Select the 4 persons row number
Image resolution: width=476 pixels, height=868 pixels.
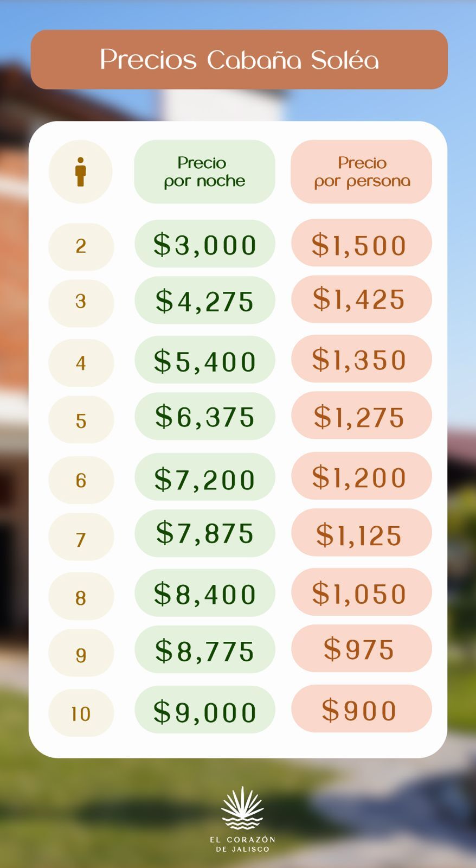(x=81, y=363)
